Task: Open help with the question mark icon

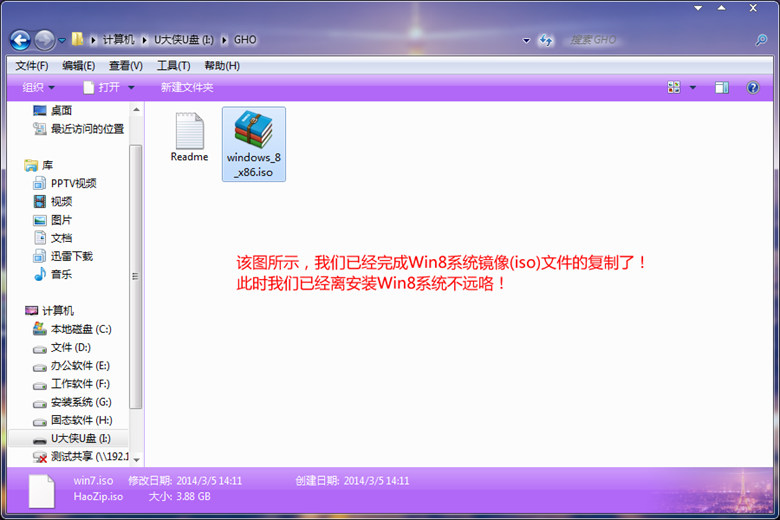Action: tap(753, 88)
